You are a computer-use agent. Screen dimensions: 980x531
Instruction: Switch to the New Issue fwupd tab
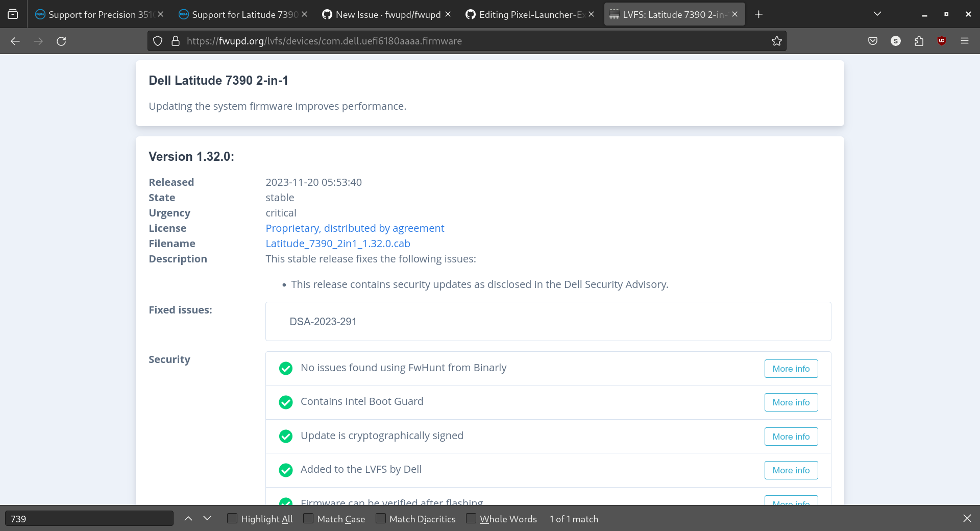point(387,14)
